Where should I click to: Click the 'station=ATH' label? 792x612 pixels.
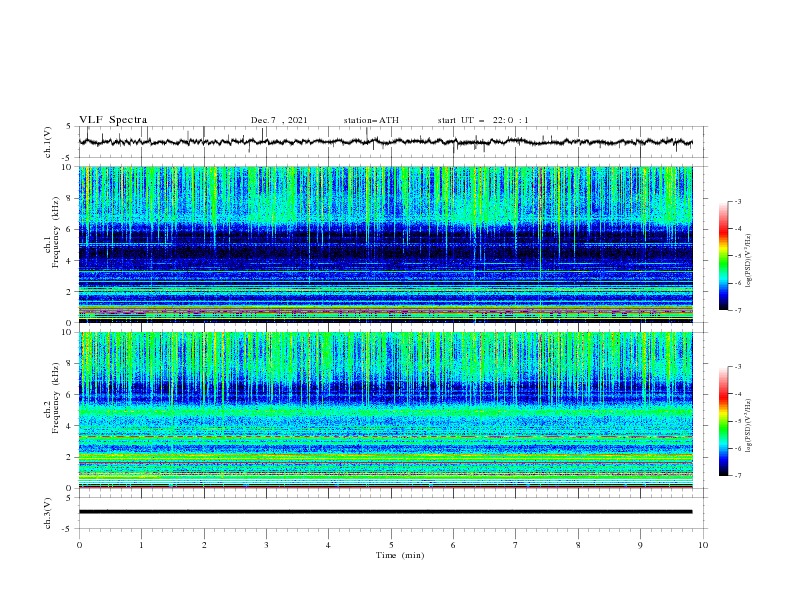point(371,120)
